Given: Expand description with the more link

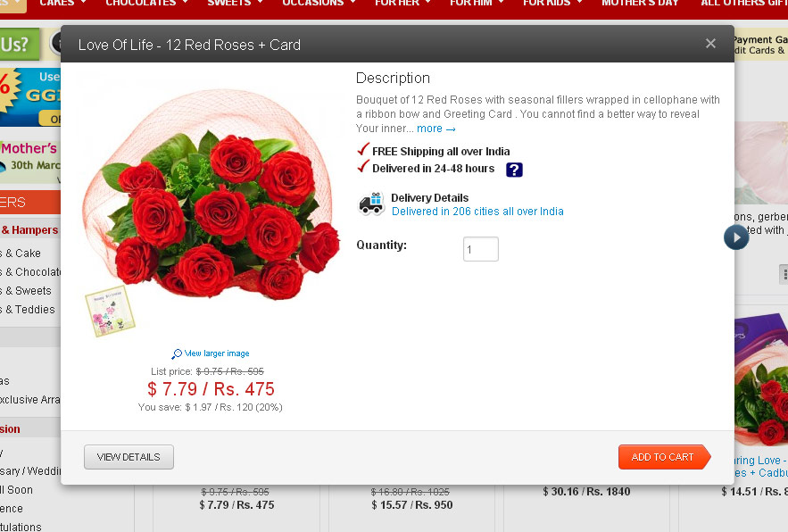Looking at the screenshot, I should point(435,129).
